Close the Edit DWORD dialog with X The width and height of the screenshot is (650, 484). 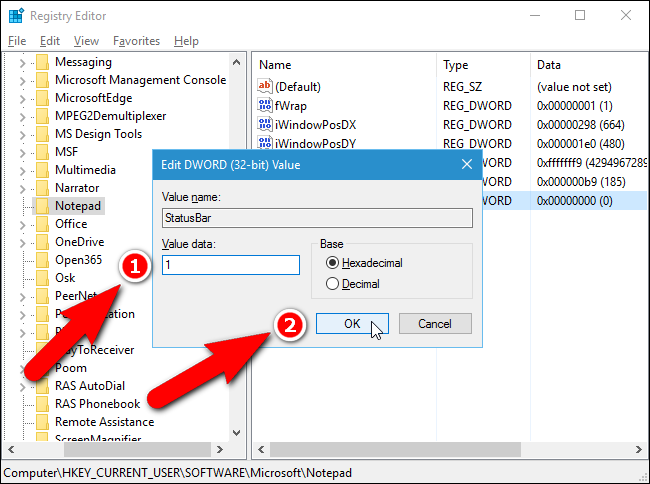(x=467, y=165)
